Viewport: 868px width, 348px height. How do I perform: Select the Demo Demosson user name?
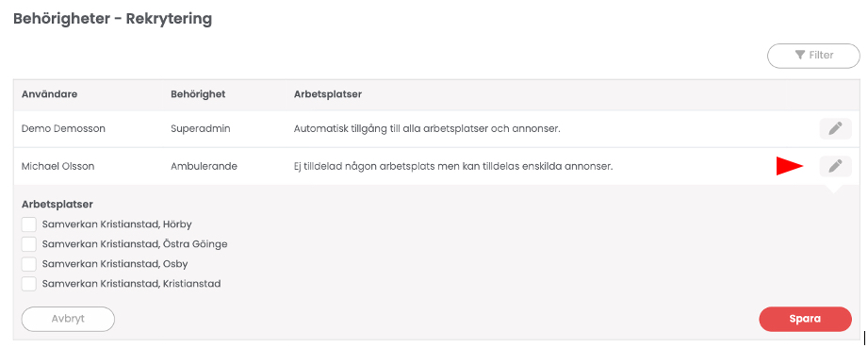click(x=63, y=128)
